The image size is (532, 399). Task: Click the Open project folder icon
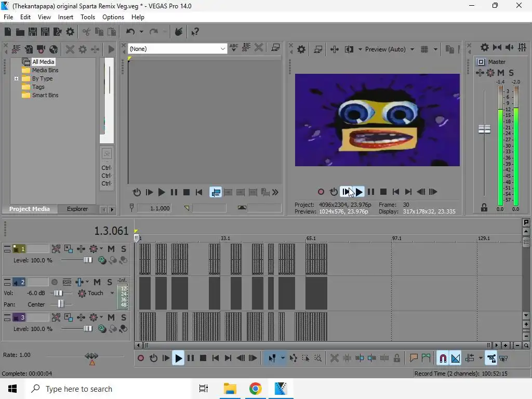20,32
